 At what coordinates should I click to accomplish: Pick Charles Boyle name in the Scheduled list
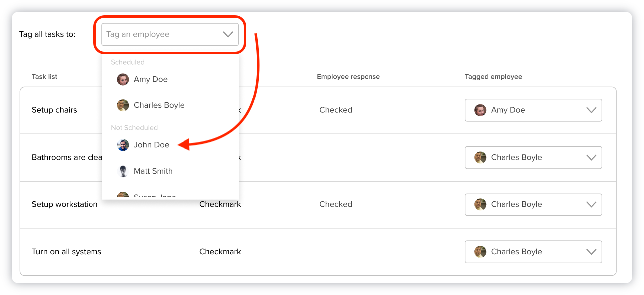coord(159,105)
